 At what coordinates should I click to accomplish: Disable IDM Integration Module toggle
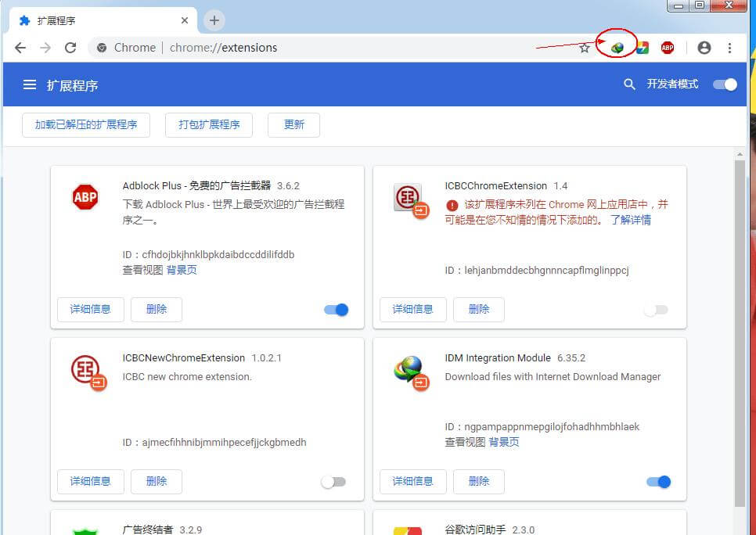tap(659, 482)
